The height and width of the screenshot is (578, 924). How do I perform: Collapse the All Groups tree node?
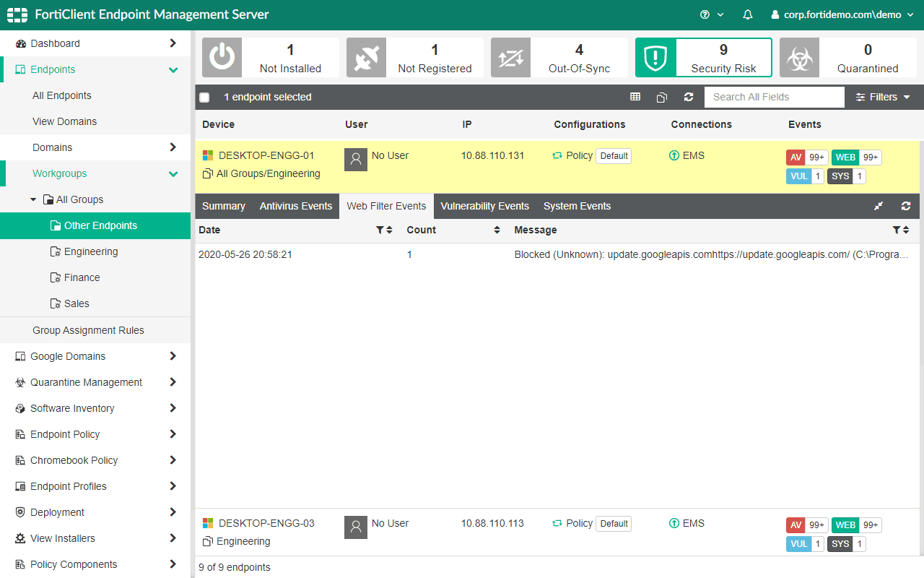coord(33,199)
